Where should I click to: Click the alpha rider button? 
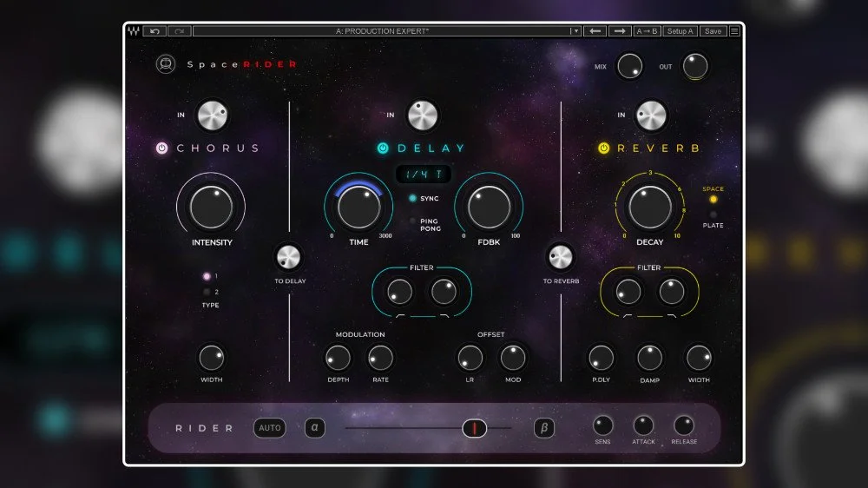pos(315,427)
